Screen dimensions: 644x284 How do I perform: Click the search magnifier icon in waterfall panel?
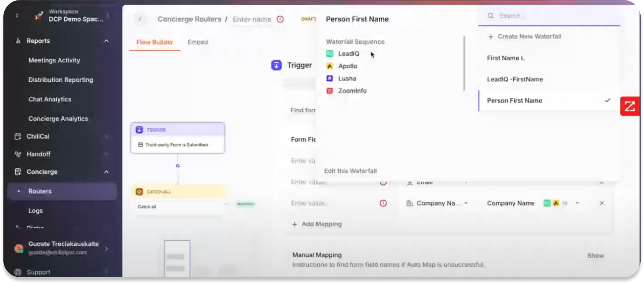click(x=491, y=16)
